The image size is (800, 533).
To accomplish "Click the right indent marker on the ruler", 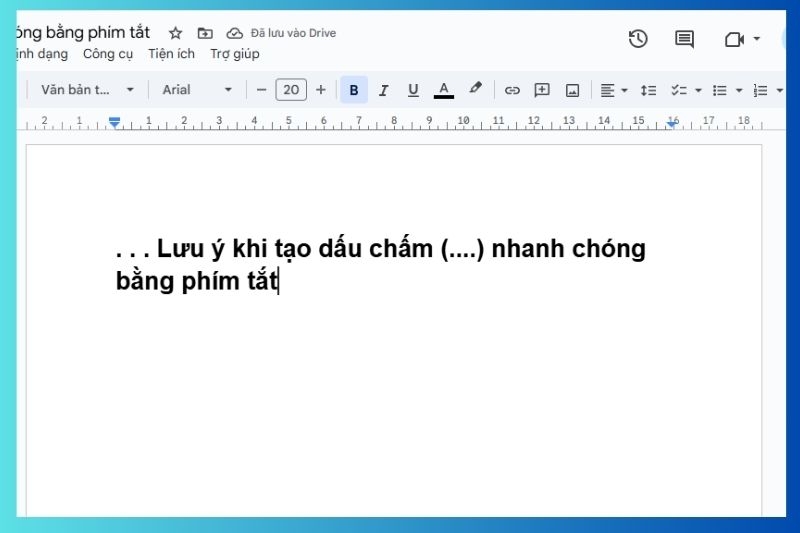I will [x=672, y=123].
